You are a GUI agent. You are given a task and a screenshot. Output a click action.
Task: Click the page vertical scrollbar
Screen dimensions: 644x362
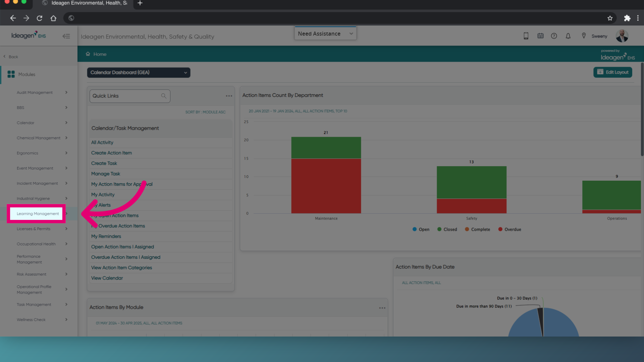[x=642, y=109]
